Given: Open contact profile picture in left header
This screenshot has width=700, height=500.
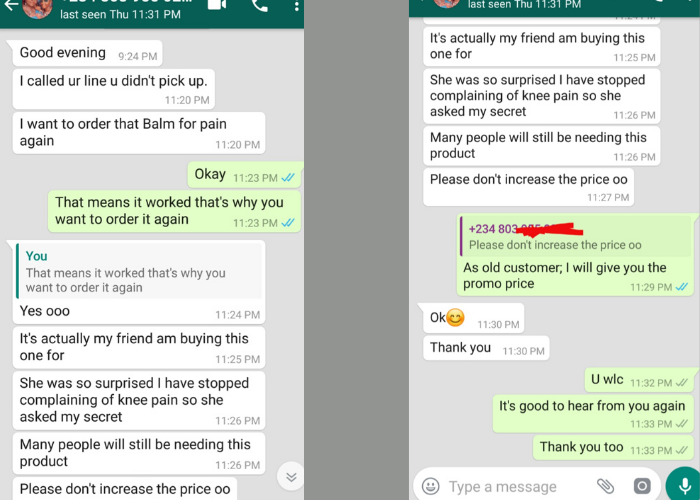Looking at the screenshot, I should pos(38,8).
